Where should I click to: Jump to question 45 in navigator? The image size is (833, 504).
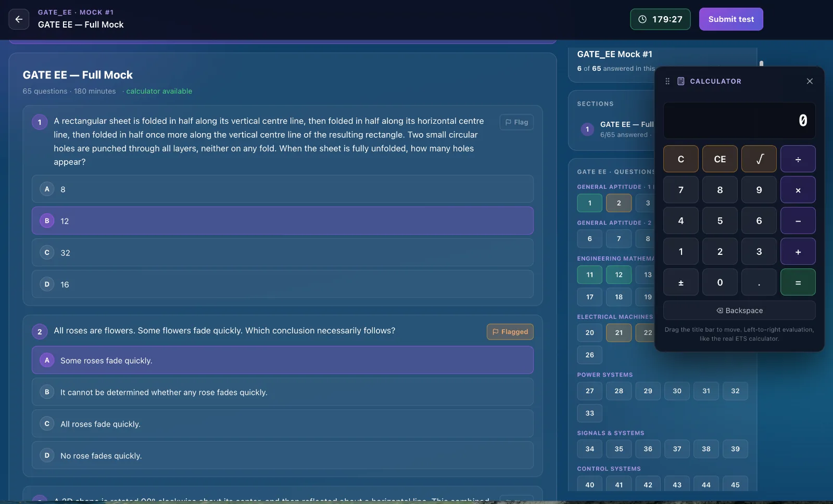(736, 484)
